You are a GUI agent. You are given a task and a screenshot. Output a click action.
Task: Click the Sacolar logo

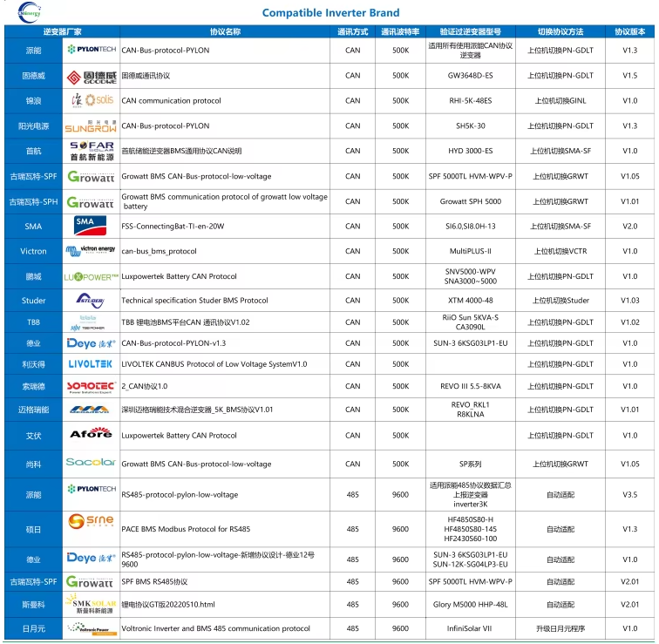[x=91, y=464]
